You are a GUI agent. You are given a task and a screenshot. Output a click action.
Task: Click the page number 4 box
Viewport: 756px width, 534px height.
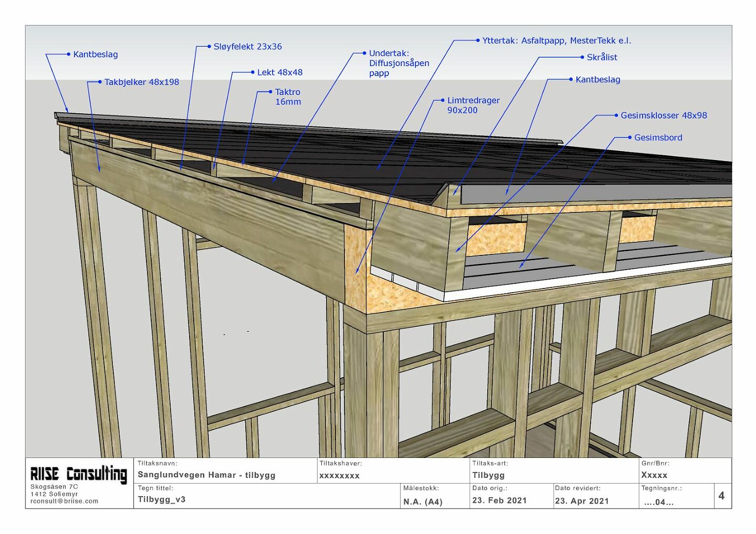pos(721,496)
